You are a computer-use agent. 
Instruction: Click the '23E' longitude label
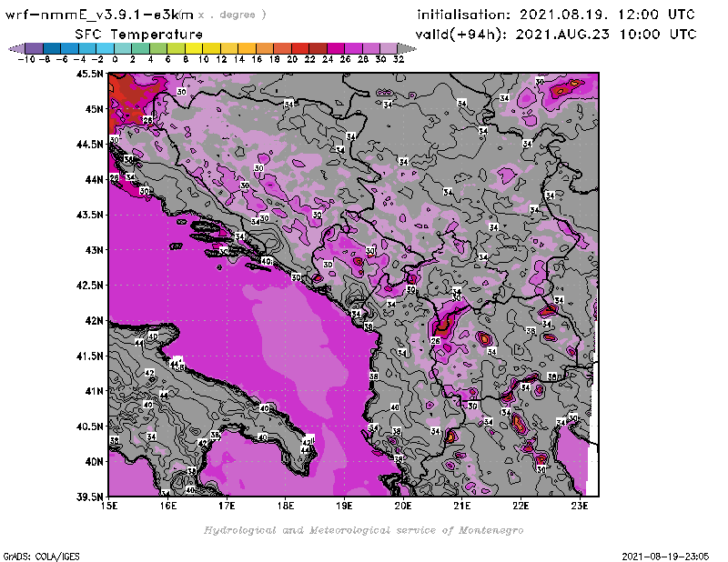point(580,506)
